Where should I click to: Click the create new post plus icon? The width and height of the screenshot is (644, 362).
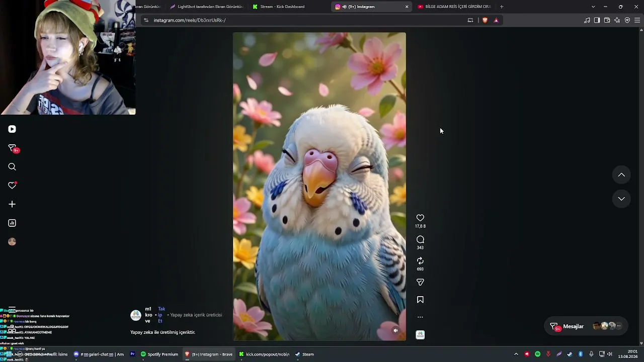pos(12,204)
